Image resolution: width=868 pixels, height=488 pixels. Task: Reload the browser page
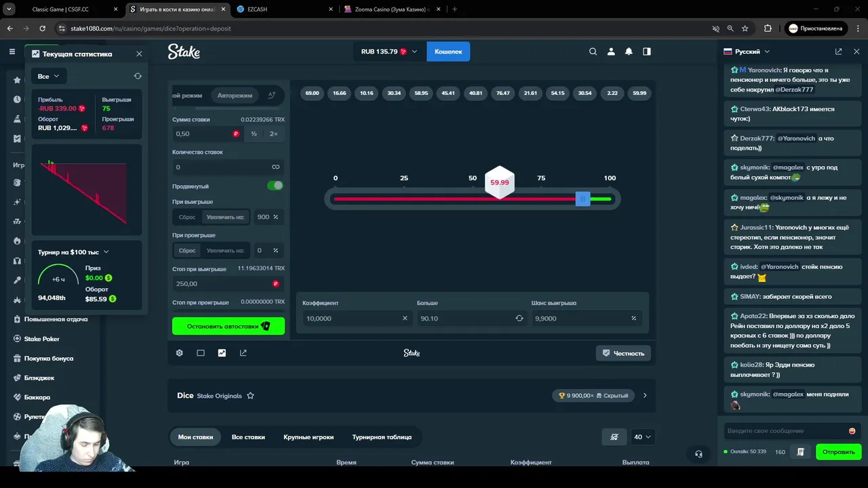(43, 28)
